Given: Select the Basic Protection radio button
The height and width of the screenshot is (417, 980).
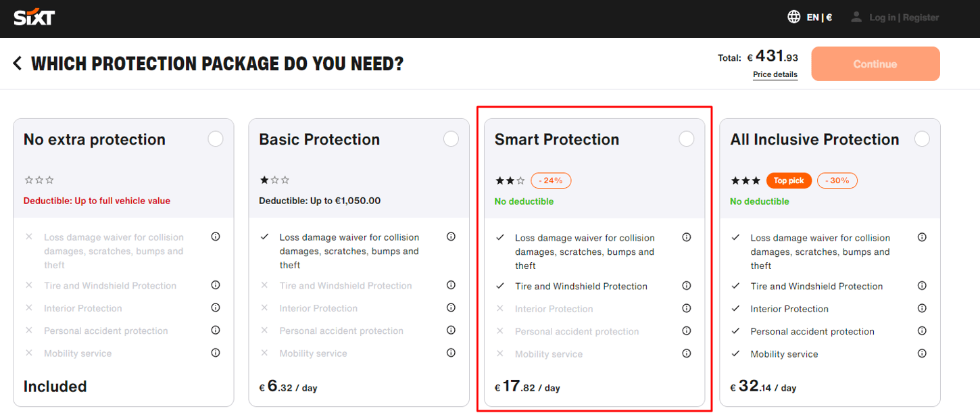Looking at the screenshot, I should (x=451, y=139).
